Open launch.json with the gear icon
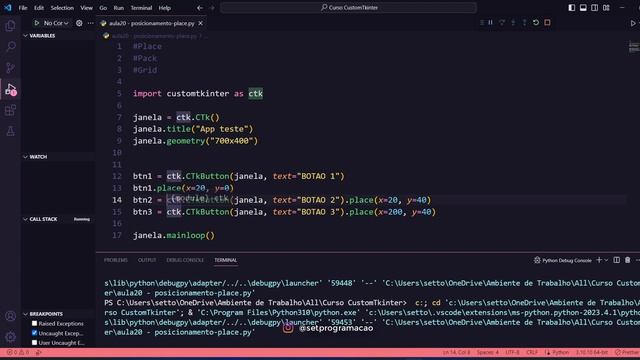Image resolution: width=640 pixels, height=360 pixels. [79, 23]
